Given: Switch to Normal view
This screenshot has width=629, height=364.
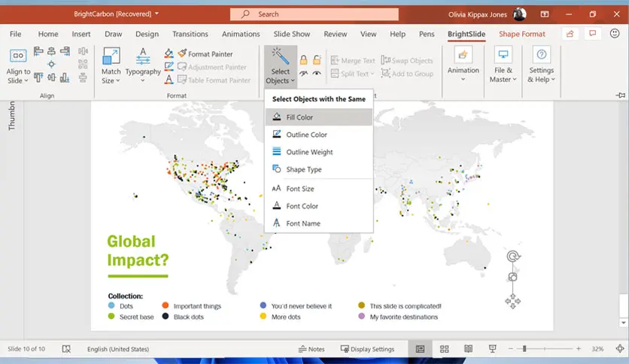Looking at the screenshot, I should (x=420, y=349).
